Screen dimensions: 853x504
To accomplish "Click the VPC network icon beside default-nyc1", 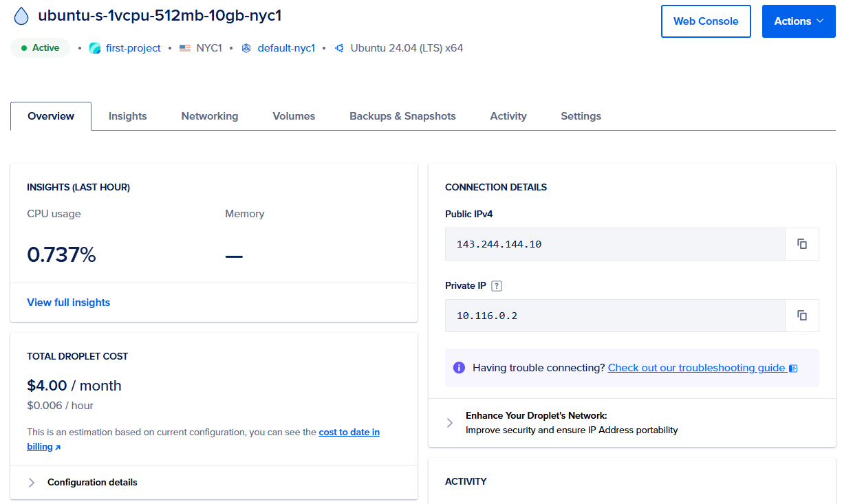I will pyautogui.click(x=246, y=48).
